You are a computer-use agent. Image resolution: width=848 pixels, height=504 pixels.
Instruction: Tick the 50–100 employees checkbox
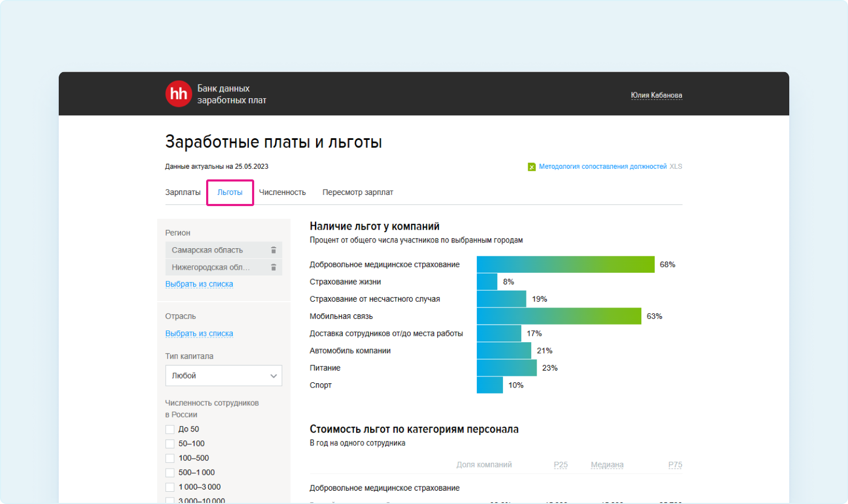170,444
